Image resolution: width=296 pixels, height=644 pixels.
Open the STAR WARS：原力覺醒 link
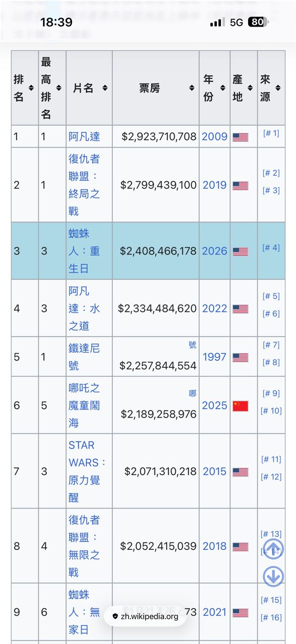[x=88, y=471]
